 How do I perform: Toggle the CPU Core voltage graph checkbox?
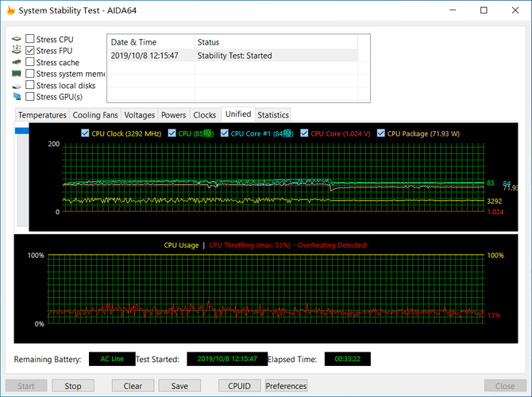(x=304, y=133)
